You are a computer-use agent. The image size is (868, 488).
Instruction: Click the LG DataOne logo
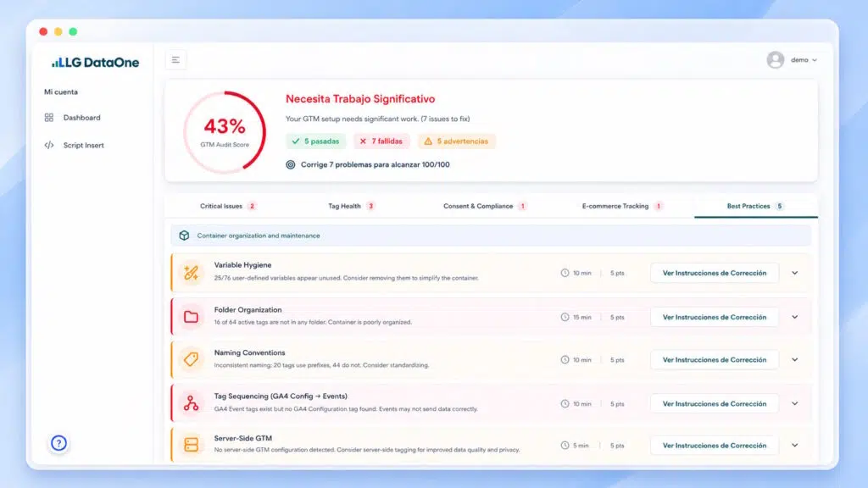(95, 63)
